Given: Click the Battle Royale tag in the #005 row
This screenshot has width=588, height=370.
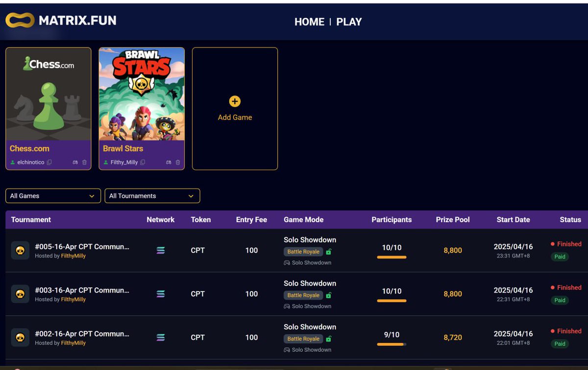Looking at the screenshot, I should coord(303,252).
